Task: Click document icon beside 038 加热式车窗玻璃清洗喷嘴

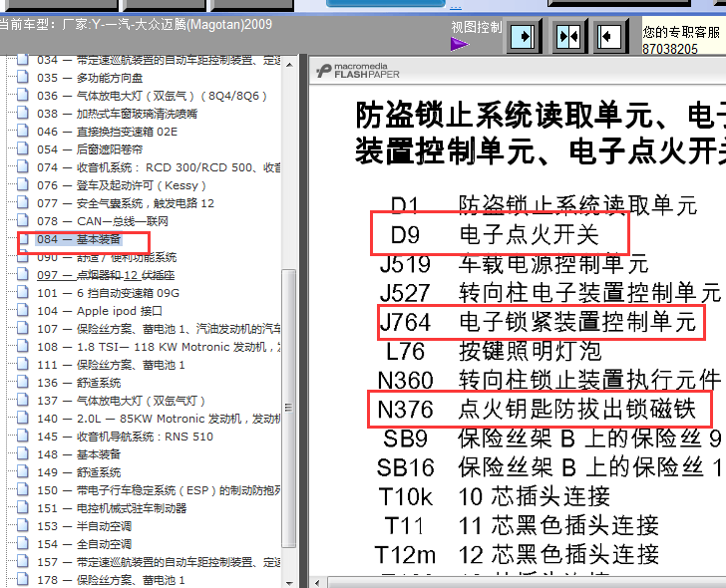Action: pos(22,113)
